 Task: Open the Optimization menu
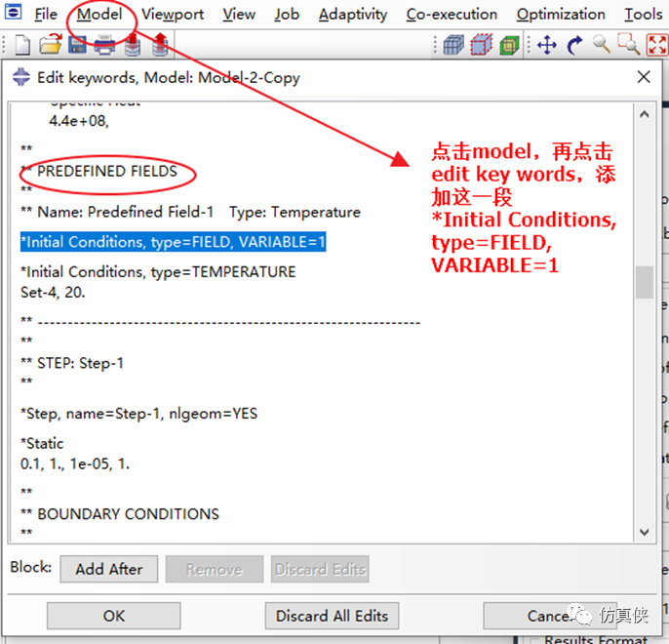tap(561, 14)
